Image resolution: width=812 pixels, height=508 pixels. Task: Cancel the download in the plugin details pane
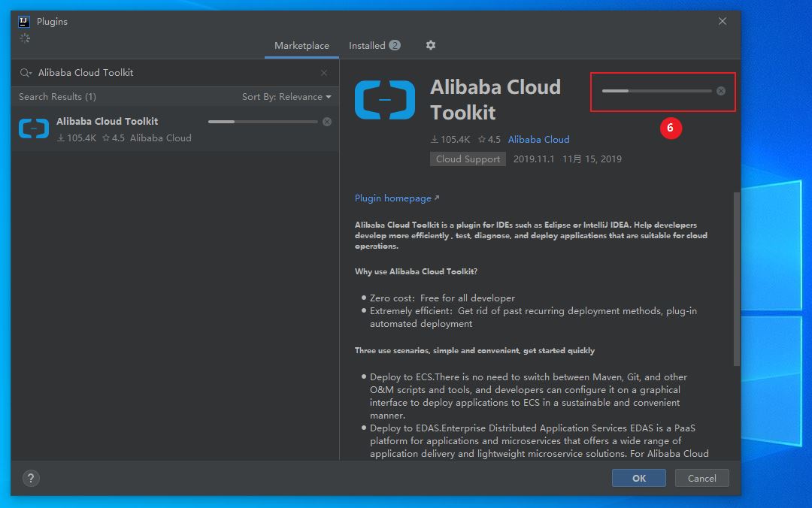click(721, 91)
